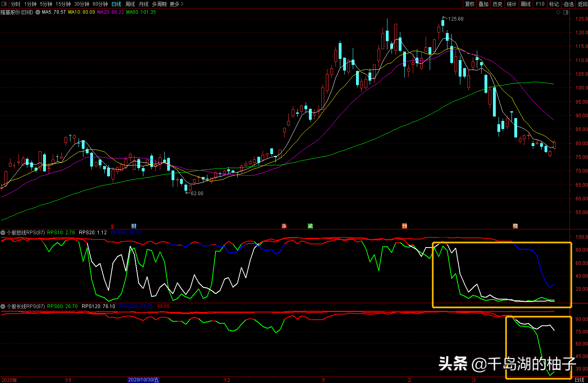Open the 历史 history button
Screen dimensions: 588x383
(x=498, y=4)
